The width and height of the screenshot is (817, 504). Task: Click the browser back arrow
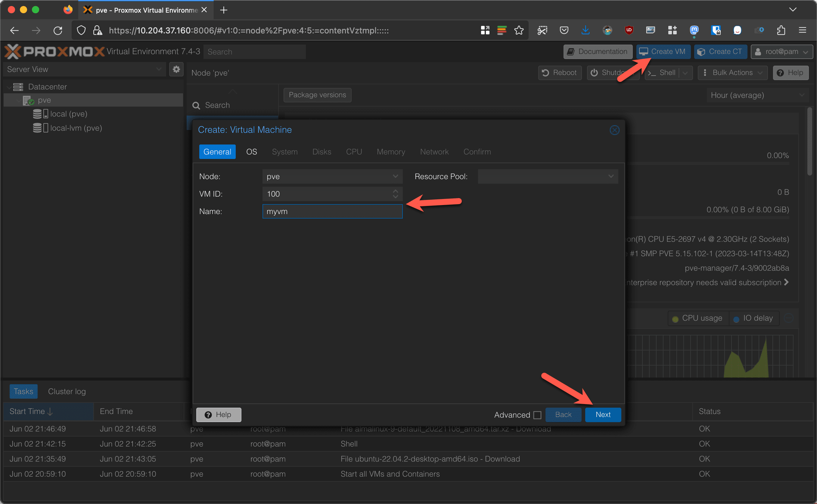point(14,30)
